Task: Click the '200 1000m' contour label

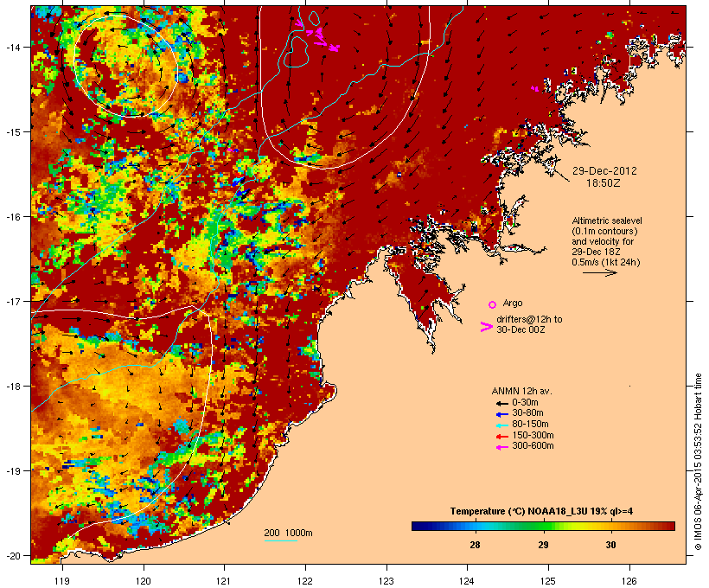Action: (288, 533)
